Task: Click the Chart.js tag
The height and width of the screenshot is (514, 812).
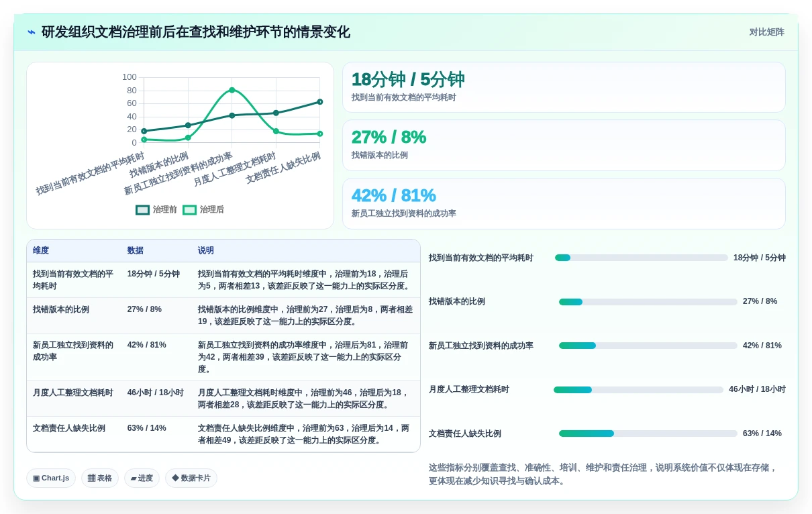Action: point(51,478)
